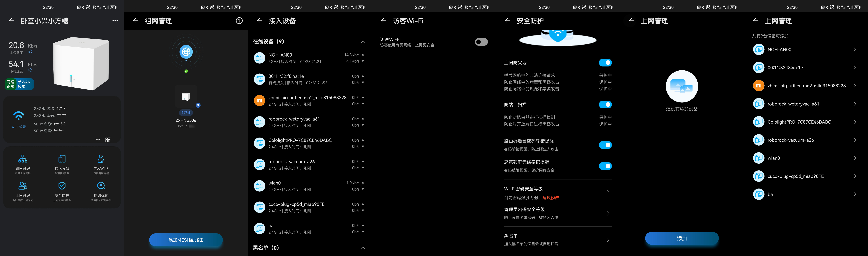The image size is (868, 256).
Task: Select CololightPRO in 上网管理 list
Action: tap(805, 122)
